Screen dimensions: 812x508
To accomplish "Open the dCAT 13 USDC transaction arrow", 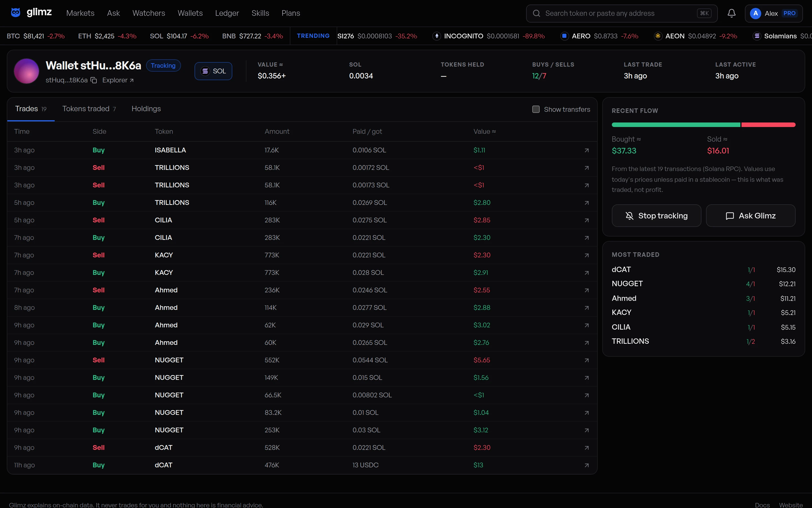I will 586,465.
